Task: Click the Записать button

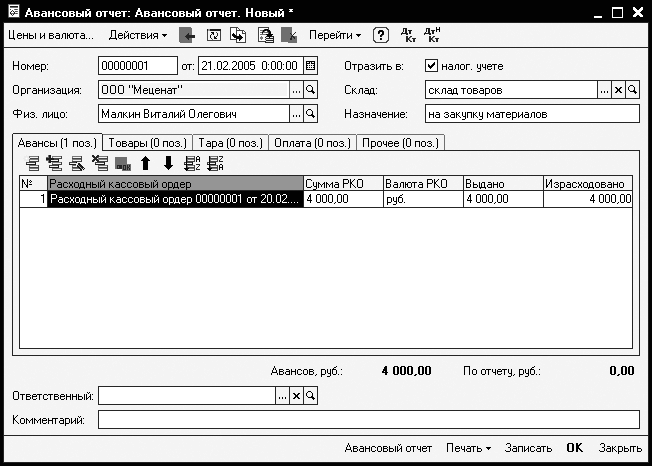Action: coord(528,448)
